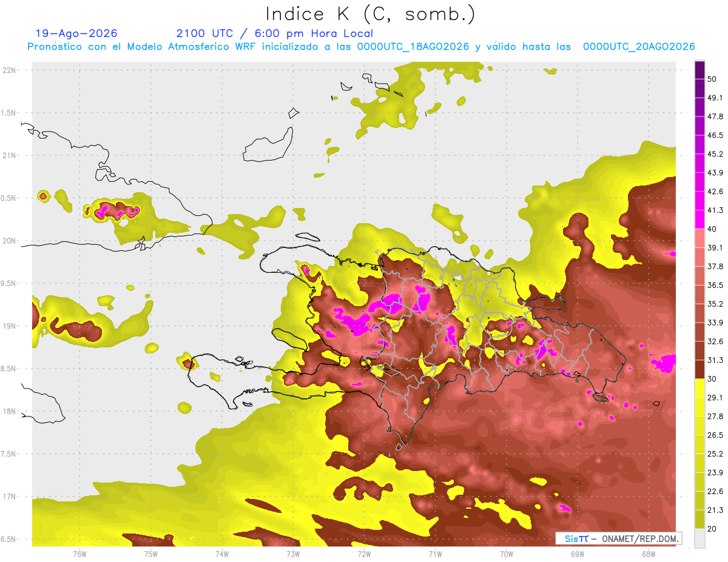This screenshot has width=728, height=562.
Task: Click the "20" legend value
Action: (712, 529)
